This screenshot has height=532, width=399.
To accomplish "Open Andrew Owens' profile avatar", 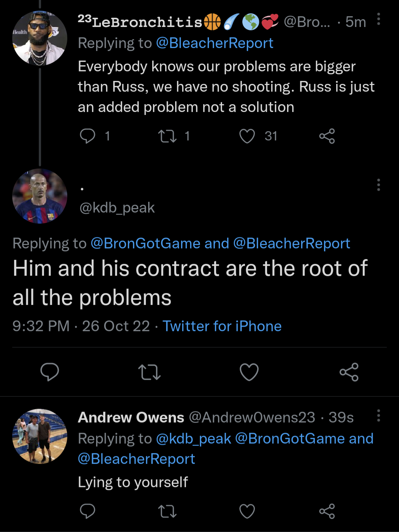I will [40, 436].
